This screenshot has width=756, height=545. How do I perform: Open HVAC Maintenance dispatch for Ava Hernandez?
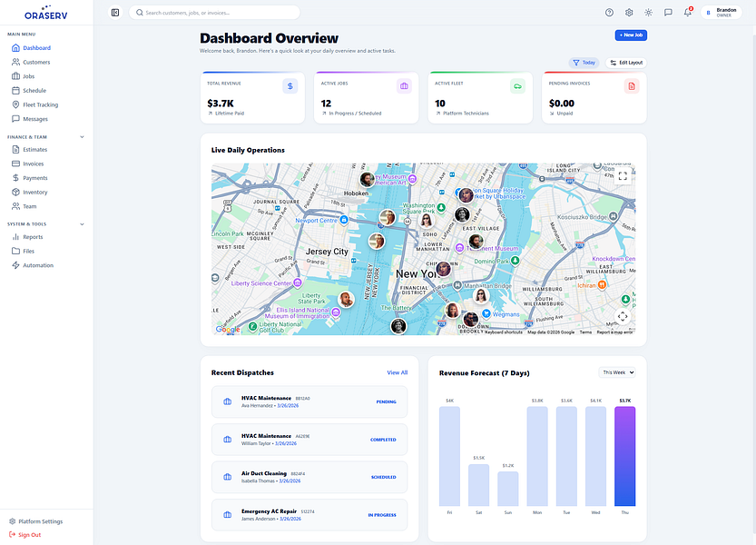[309, 401]
